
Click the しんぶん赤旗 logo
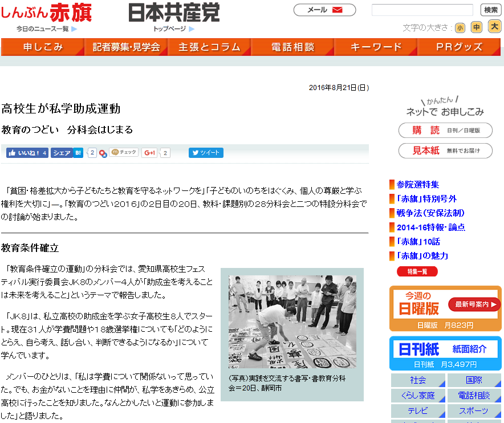coord(47,13)
